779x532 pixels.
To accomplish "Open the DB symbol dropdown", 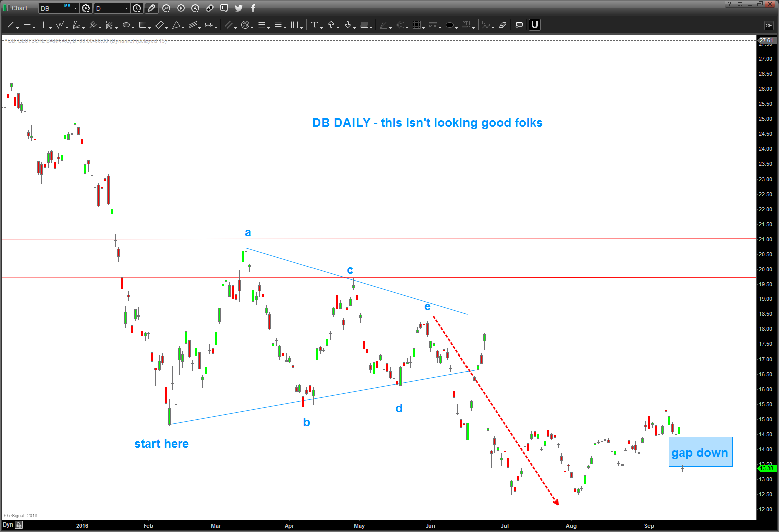I will [75, 8].
